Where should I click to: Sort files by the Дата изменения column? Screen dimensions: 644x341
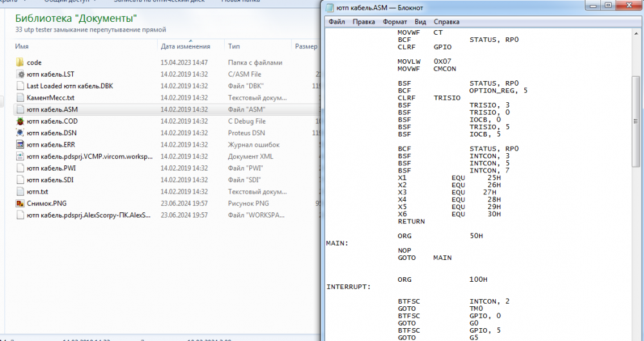185,46
